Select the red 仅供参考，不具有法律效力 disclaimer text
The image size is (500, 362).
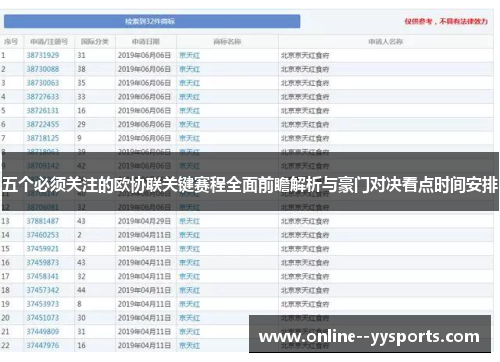(446, 21)
